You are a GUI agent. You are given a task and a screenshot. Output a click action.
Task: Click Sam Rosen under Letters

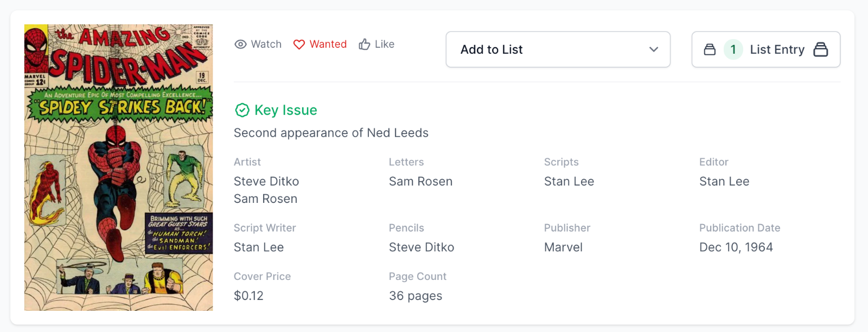(x=420, y=181)
